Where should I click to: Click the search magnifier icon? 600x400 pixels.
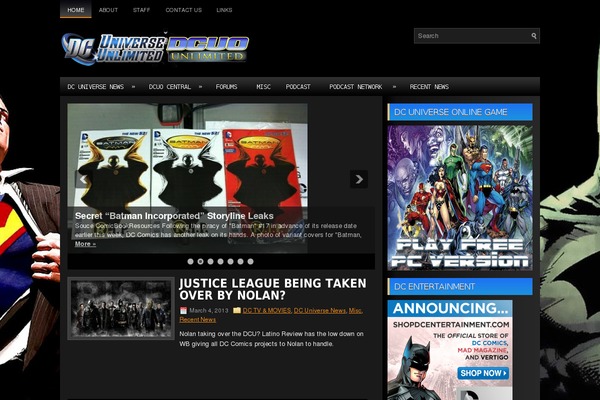534,36
